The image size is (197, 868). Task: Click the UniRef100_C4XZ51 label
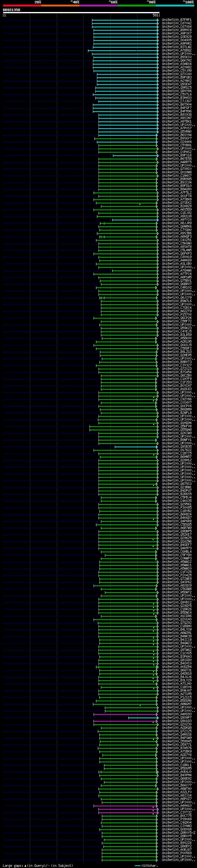tap(177, 240)
